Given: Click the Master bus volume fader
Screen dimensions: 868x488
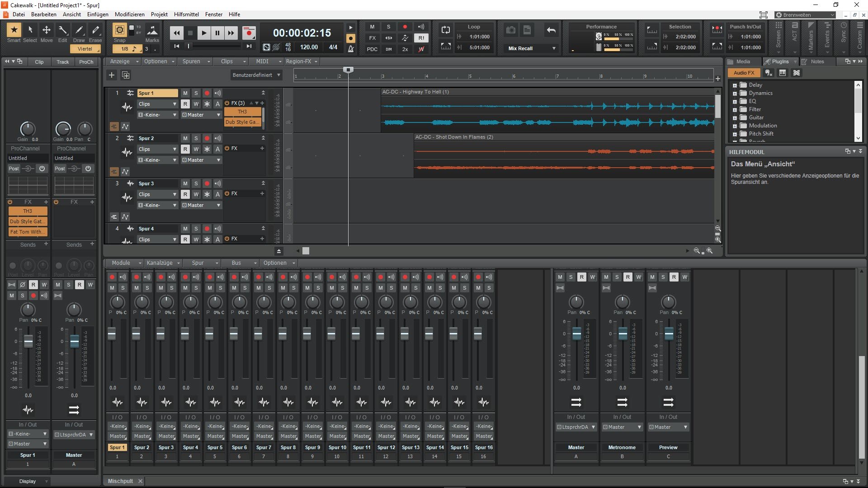Looking at the screenshot, I should [x=576, y=334].
